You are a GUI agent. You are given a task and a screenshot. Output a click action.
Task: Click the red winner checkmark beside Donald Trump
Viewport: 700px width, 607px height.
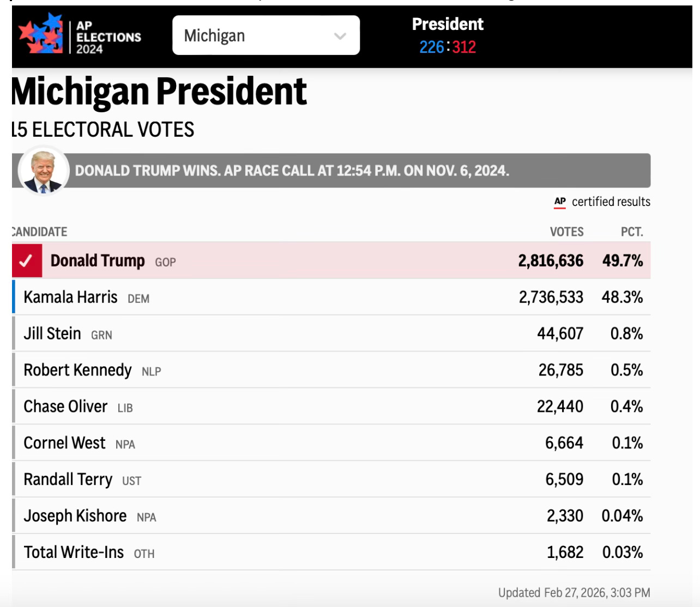(26, 261)
